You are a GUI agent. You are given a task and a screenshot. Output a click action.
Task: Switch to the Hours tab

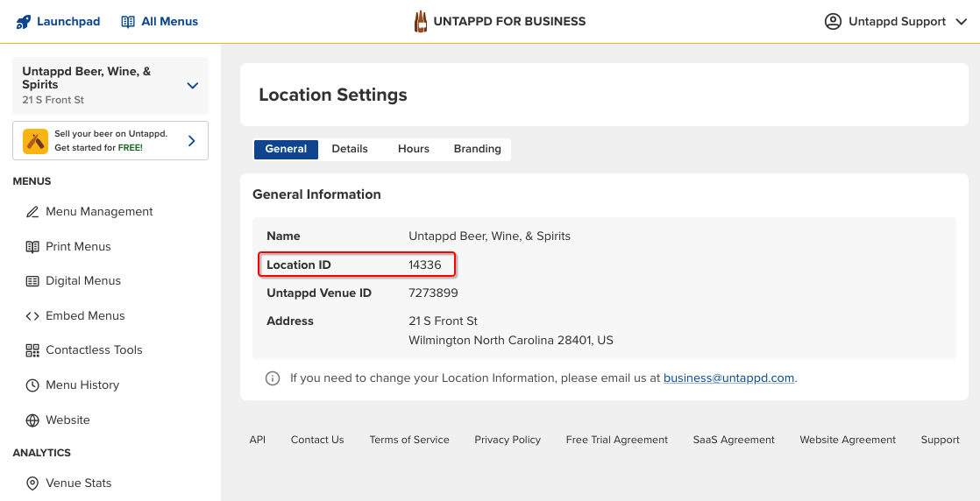coord(414,149)
